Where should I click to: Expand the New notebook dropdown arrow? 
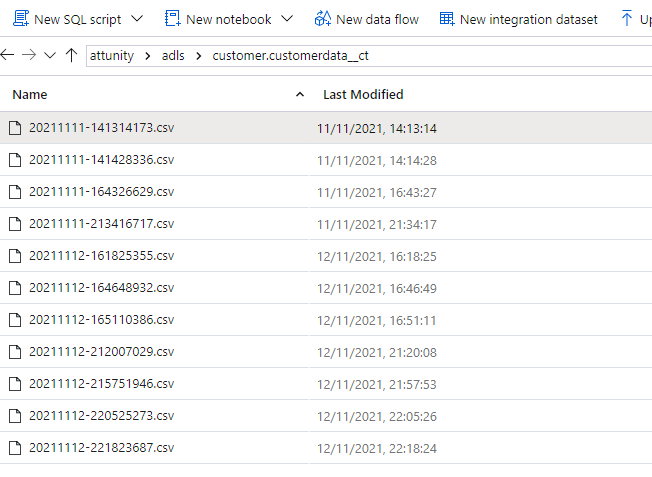pyautogui.click(x=287, y=19)
